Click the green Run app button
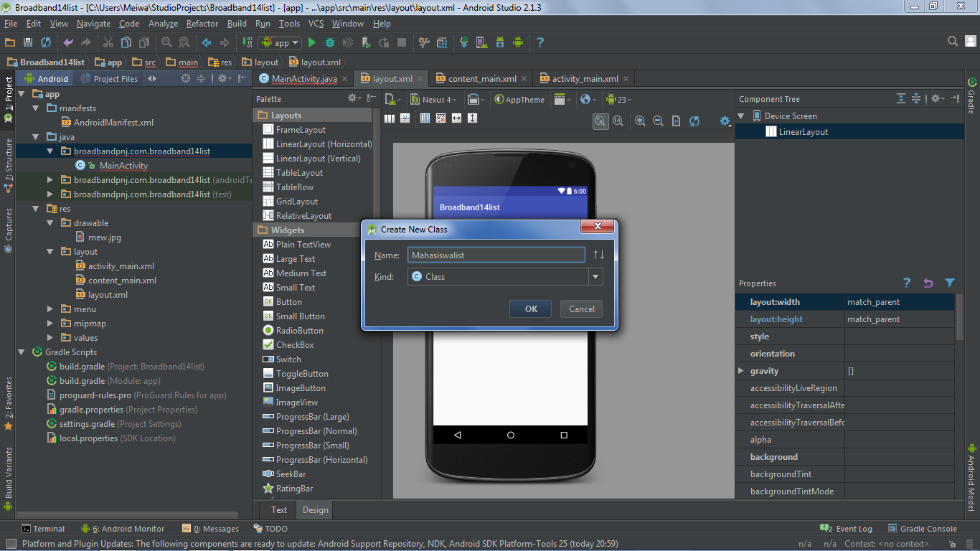This screenshot has width=980, height=551. pos(311,43)
